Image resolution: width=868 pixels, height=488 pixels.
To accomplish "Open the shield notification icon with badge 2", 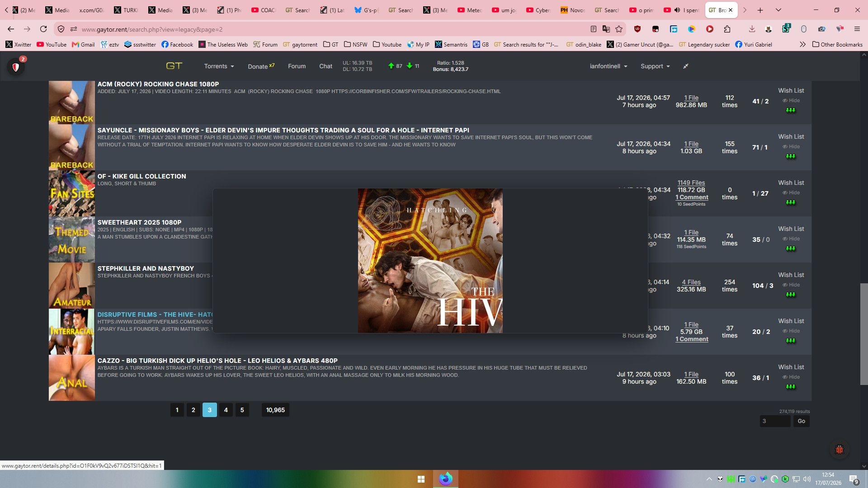I will coord(16,67).
